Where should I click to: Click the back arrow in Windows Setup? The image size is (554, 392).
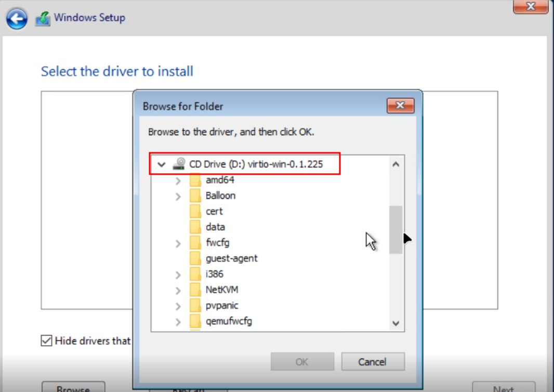pos(17,19)
